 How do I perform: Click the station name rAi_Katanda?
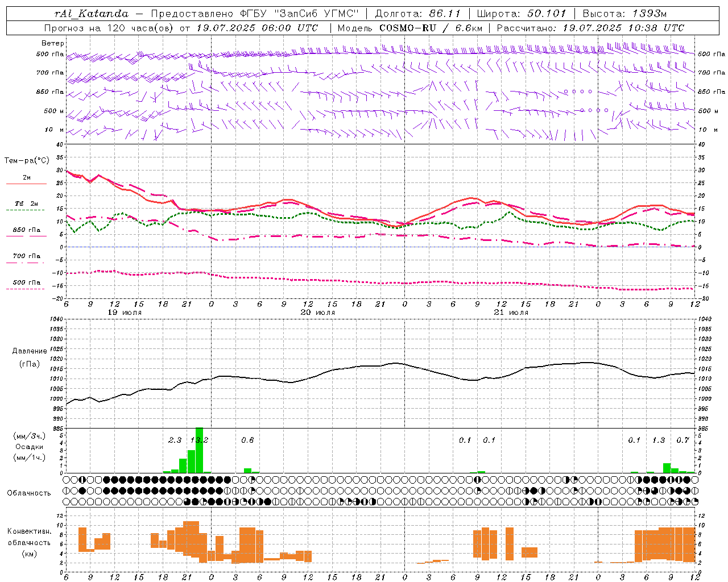click(x=92, y=13)
